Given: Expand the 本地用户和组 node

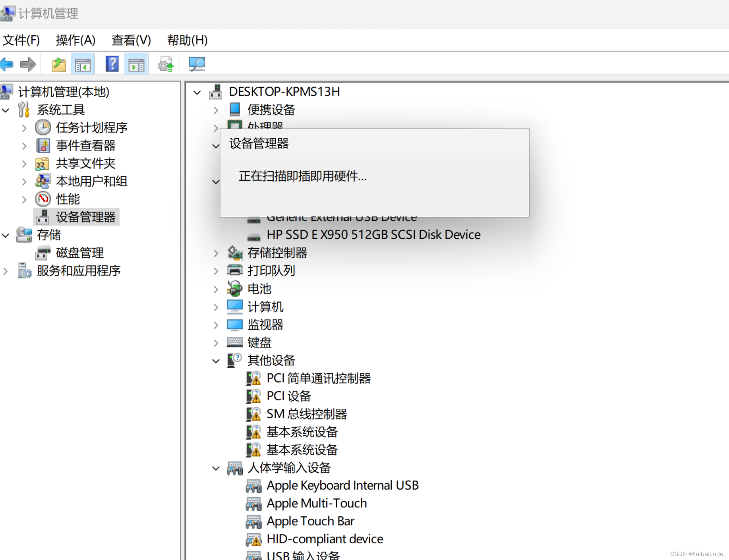Looking at the screenshot, I should [24, 182].
